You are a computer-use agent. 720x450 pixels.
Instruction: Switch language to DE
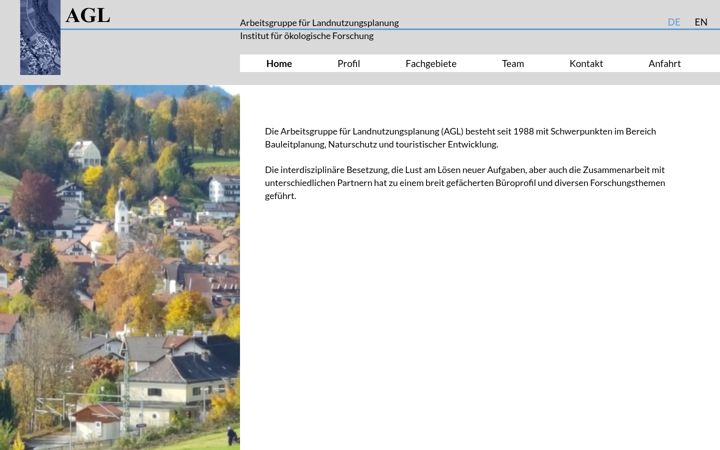[674, 22]
